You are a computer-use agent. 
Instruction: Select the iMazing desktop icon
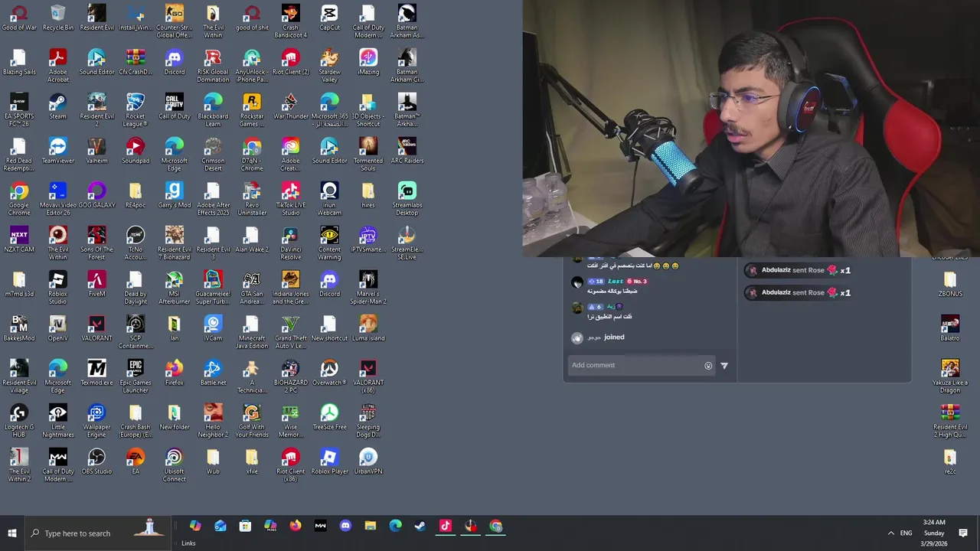coord(368,63)
